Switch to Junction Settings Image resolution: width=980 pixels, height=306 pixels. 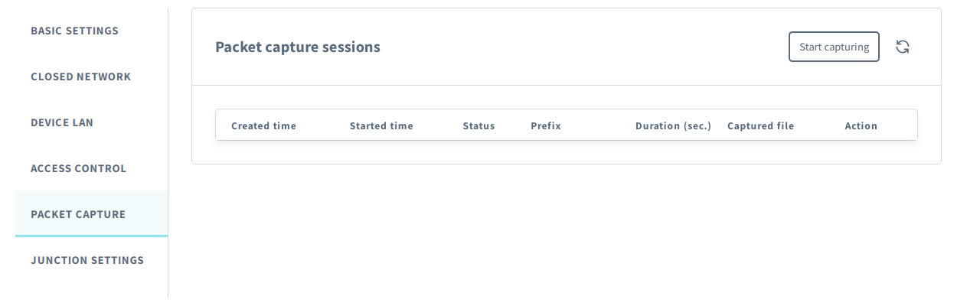[x=87, y=260]
